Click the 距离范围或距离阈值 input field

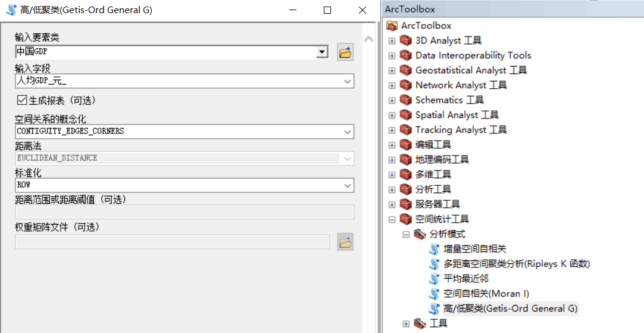click(x=185, y=211)
